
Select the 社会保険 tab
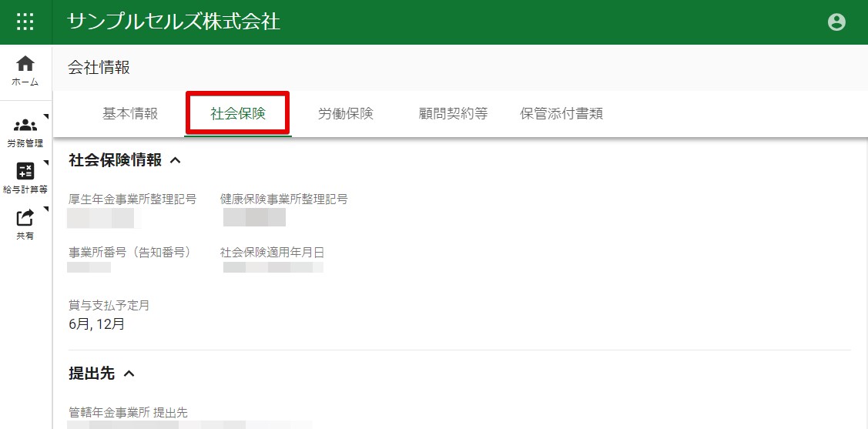(x=238, y=114)
